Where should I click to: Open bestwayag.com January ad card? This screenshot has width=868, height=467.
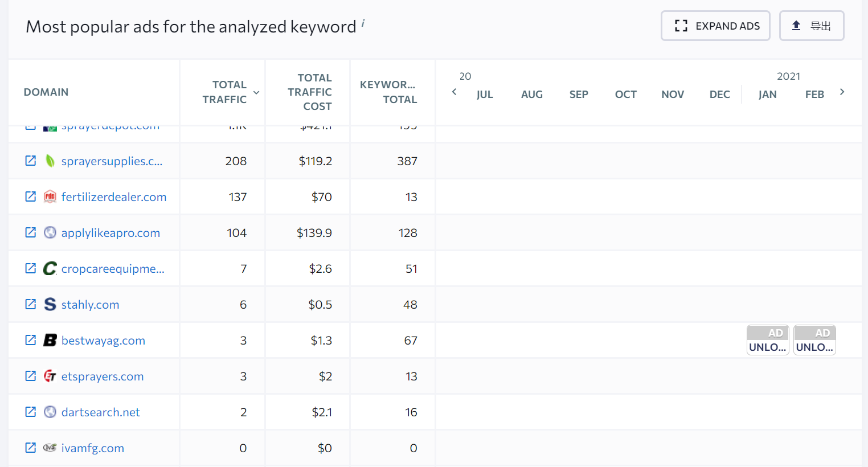coord(768,340)
